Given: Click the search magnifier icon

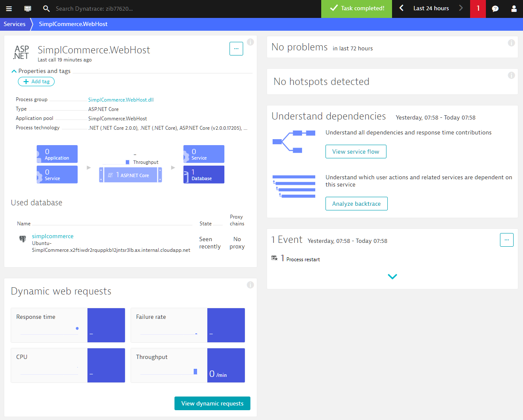Looking at the screenshot, I should pos(46,9).
